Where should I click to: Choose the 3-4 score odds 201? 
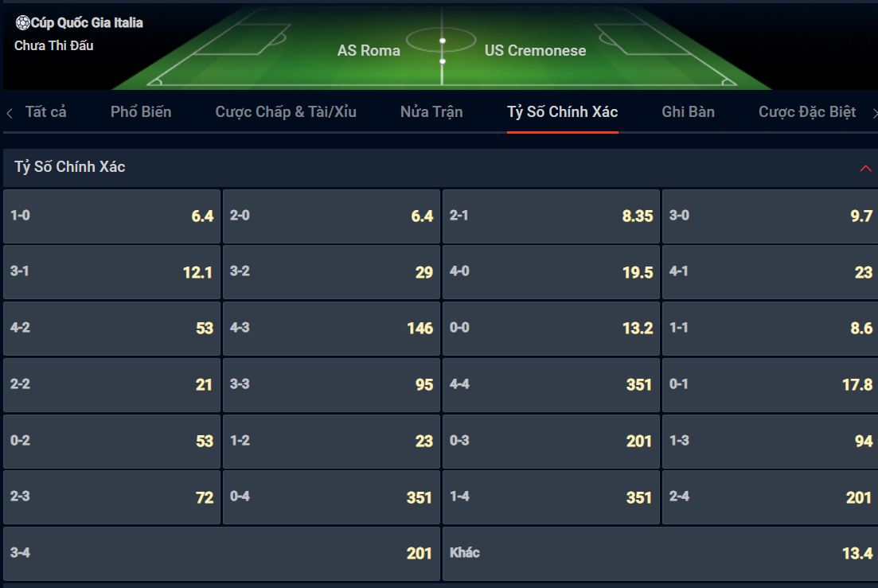(222, 554)
